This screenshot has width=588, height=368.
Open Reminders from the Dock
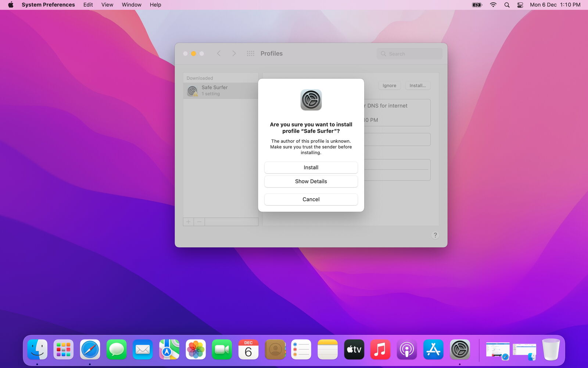point(301,350)
